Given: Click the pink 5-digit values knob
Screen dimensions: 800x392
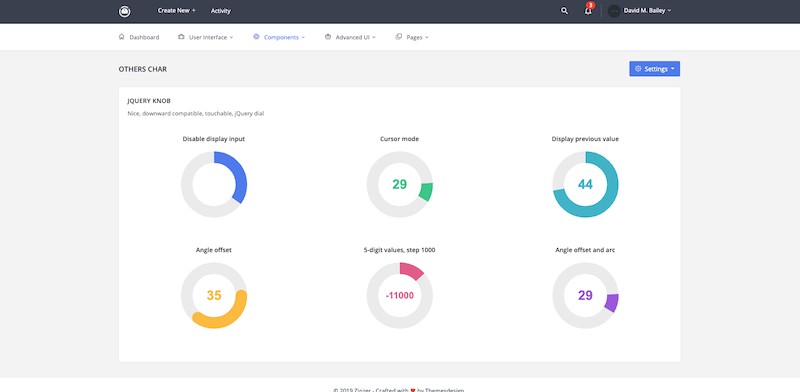Looking at the screenshot, I should click(399, 296).
